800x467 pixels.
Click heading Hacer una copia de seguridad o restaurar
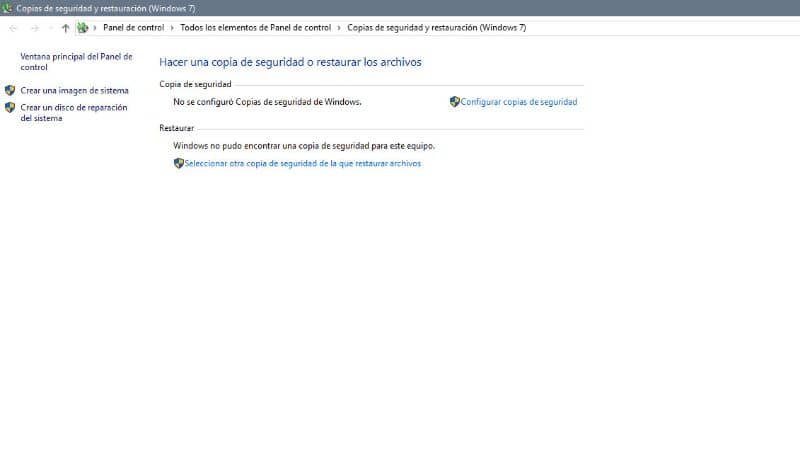pos(290,62)
